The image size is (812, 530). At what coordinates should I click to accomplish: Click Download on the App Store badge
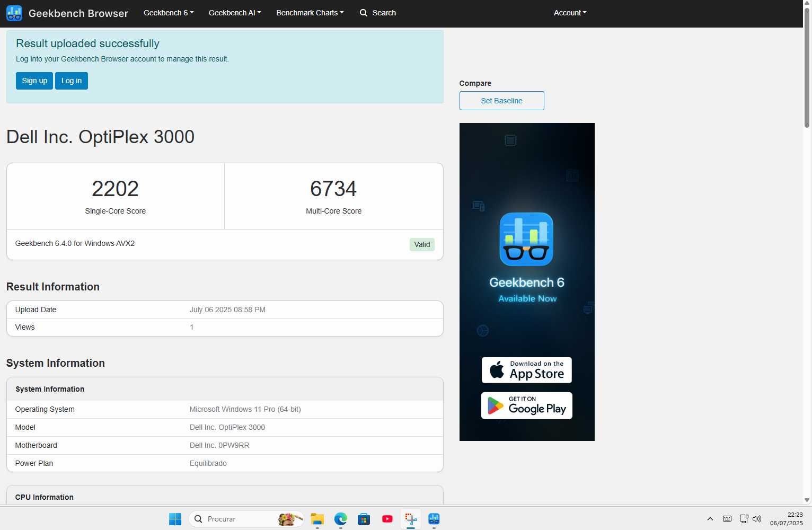pos(526,370)
